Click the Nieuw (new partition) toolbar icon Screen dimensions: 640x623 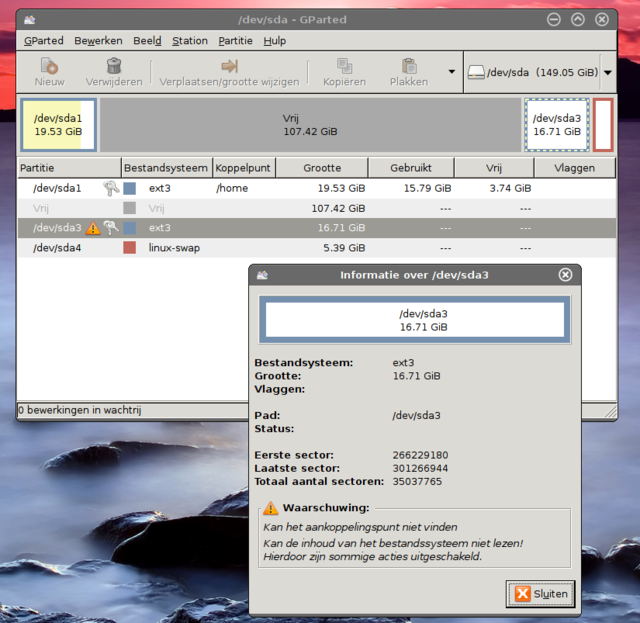pos(49,66)
